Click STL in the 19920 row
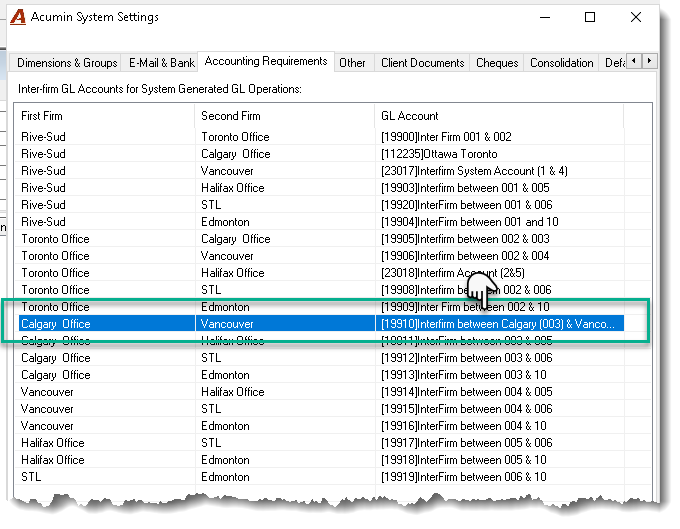Screen dimensions: 680x529 [x=211, y=205]
